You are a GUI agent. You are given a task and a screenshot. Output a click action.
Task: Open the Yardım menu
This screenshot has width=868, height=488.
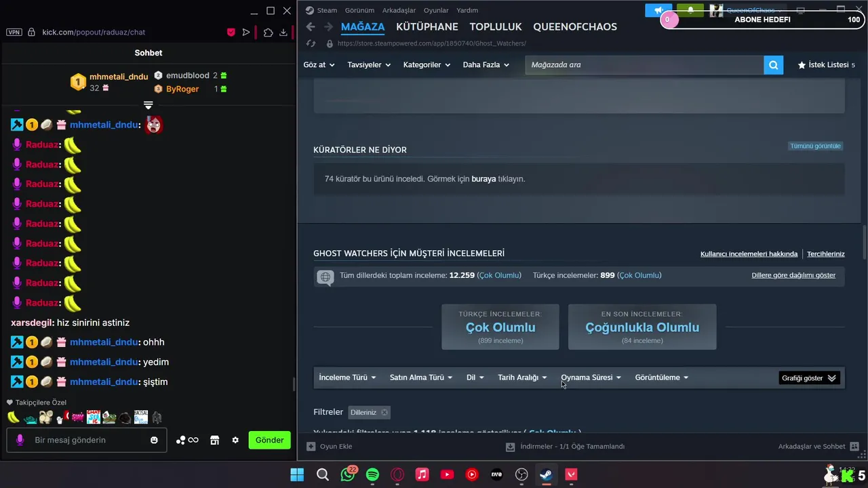click(x=467, y=10)
